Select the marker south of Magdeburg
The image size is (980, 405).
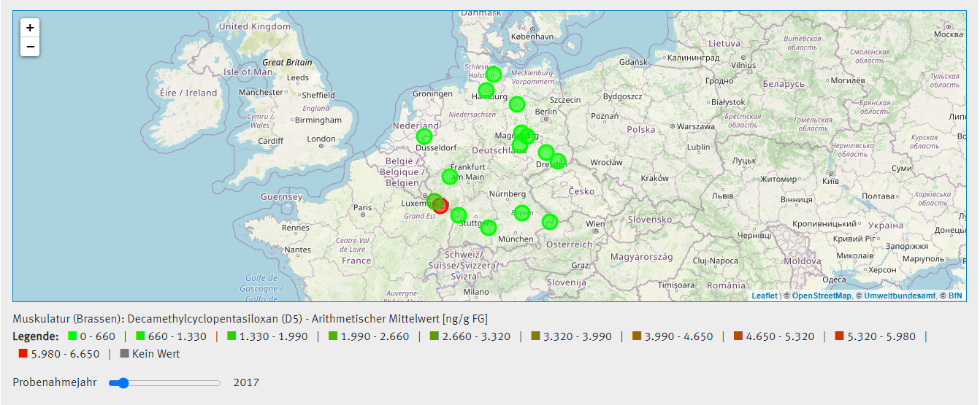[519, 146]
